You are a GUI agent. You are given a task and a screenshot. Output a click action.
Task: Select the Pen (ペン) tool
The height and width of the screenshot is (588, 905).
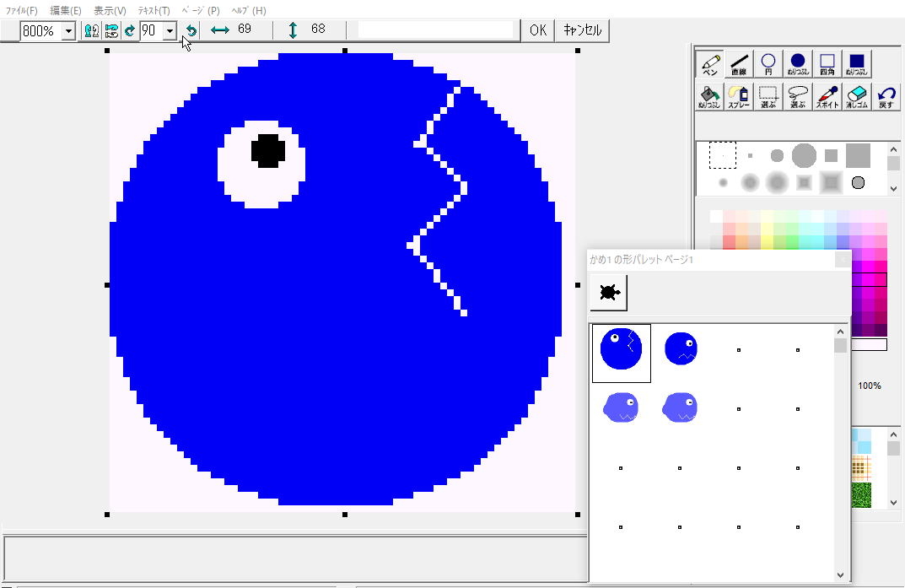pyautogui.click(x=710, y=63)
